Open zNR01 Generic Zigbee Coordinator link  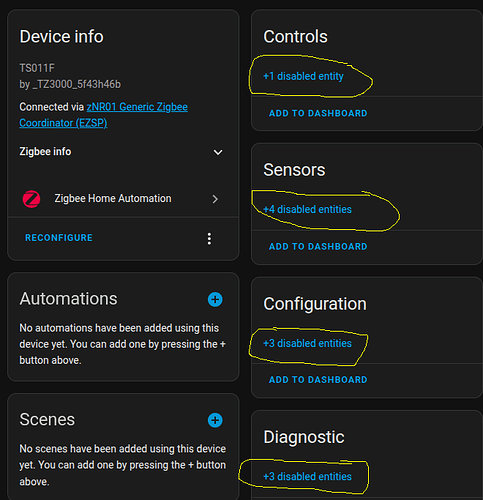(x=104, y=115)
